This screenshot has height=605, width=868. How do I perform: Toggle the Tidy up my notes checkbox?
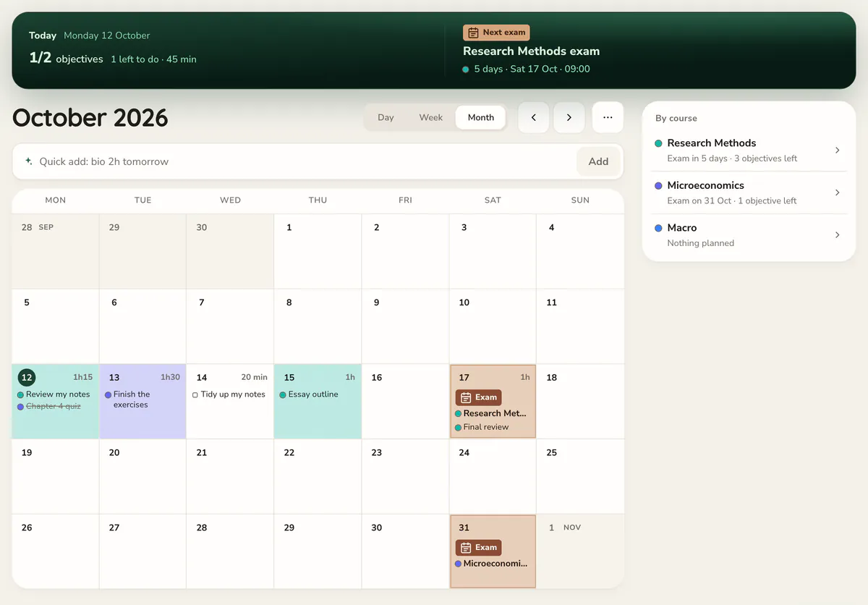(195, 395)
